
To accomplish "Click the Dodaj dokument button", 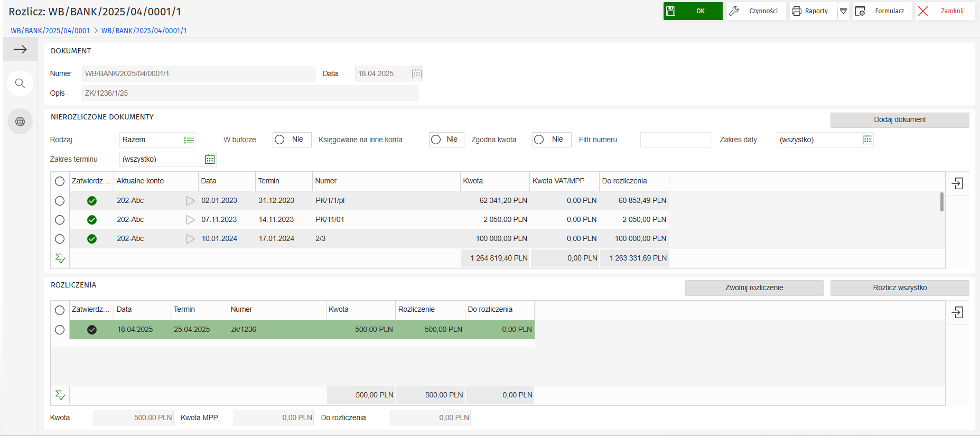I will point(899,120).
